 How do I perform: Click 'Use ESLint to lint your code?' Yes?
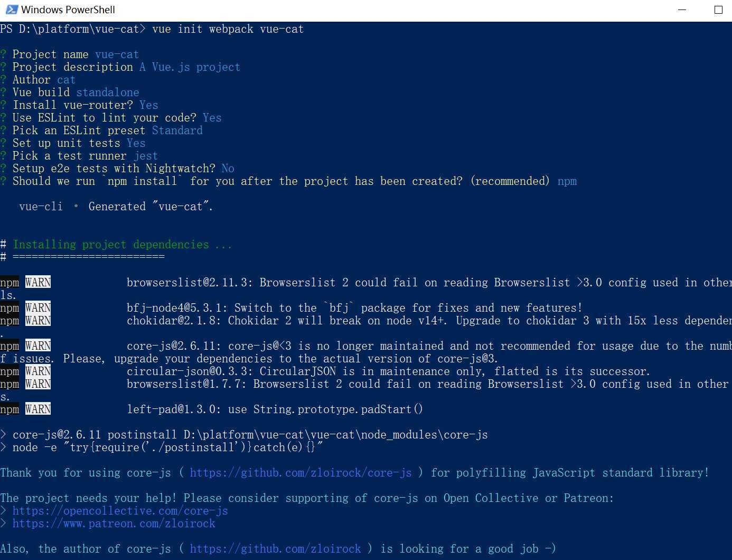pos(212,118)
